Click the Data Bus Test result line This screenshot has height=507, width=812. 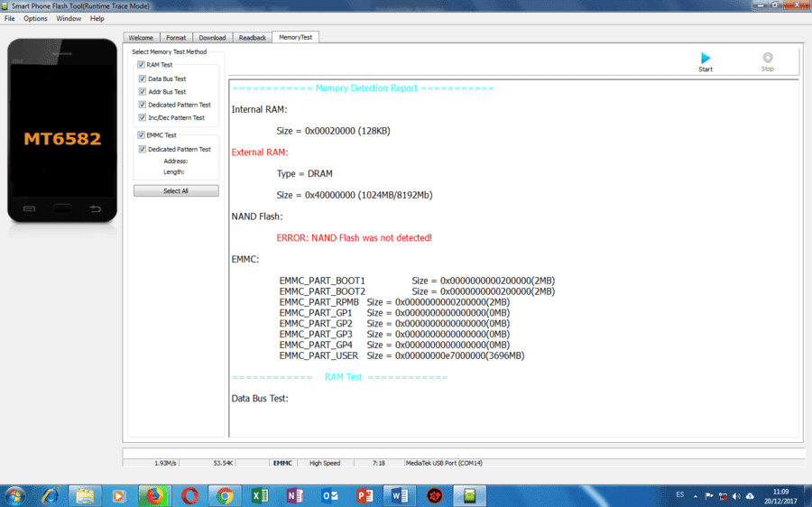coord(260,398)
